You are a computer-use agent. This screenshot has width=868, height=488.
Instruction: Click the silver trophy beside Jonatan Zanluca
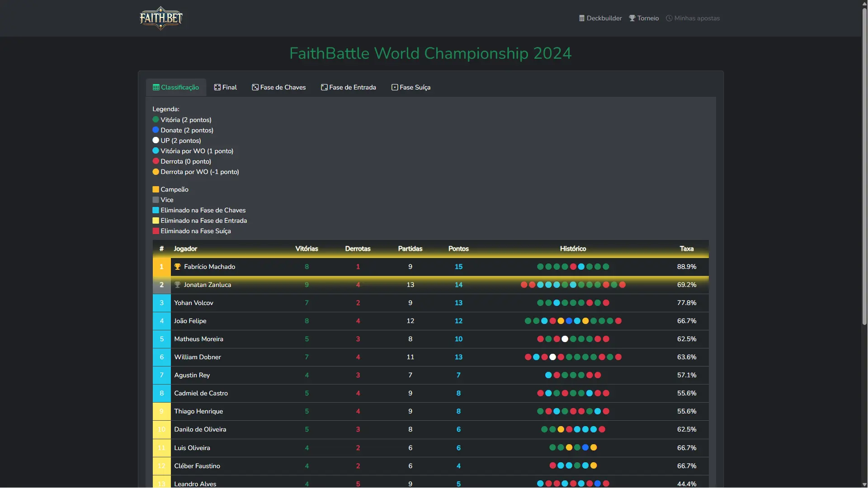point(178,285)
